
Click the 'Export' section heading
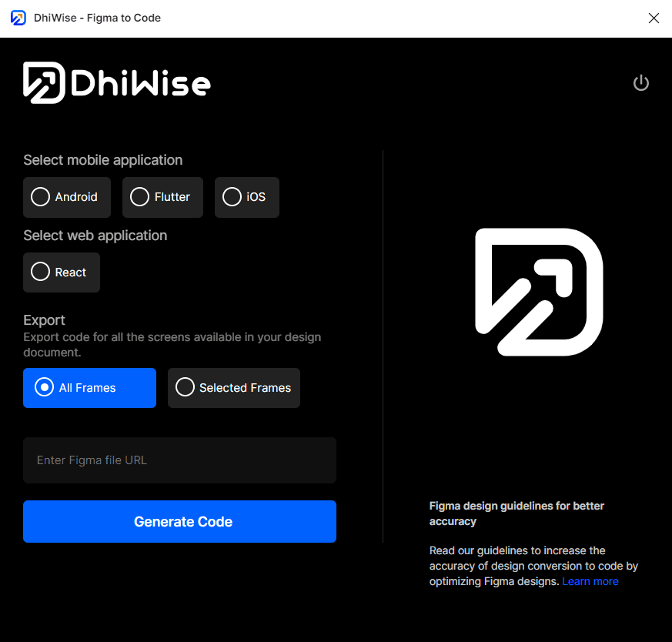click(x=44, y=320)
